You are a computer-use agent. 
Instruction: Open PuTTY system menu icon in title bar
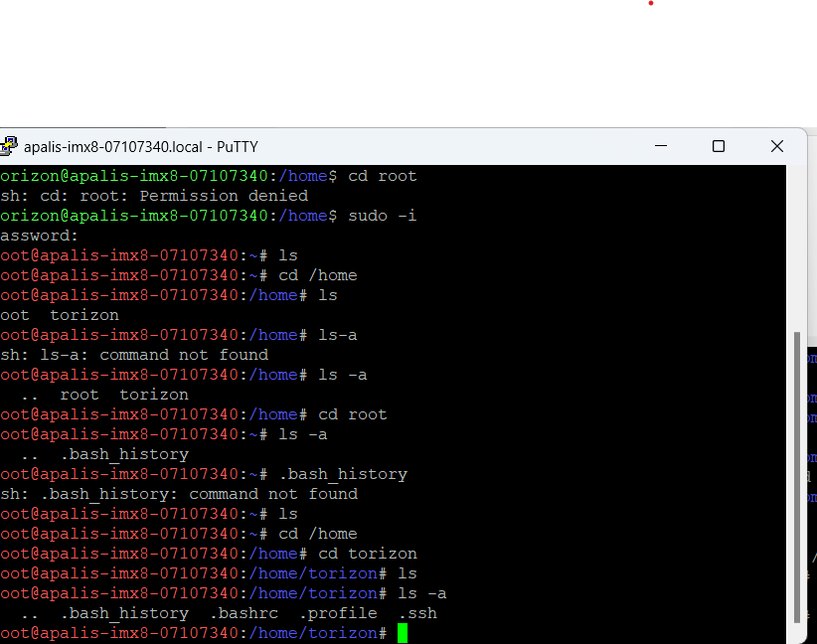point(8,146)
